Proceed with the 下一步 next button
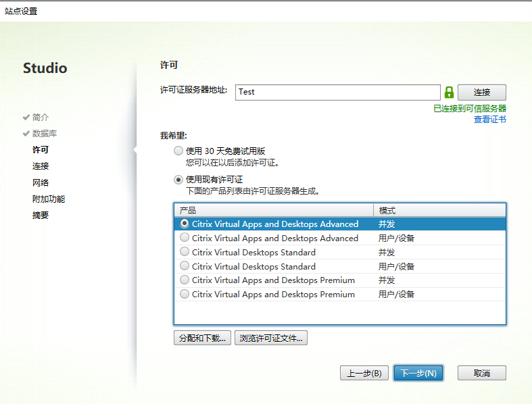Image resolution: width=532 pixels, height=404 pixels. tap(418, 373)
